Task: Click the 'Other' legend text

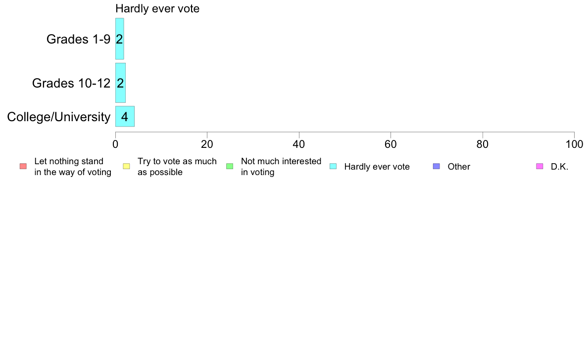Action: 459,167
